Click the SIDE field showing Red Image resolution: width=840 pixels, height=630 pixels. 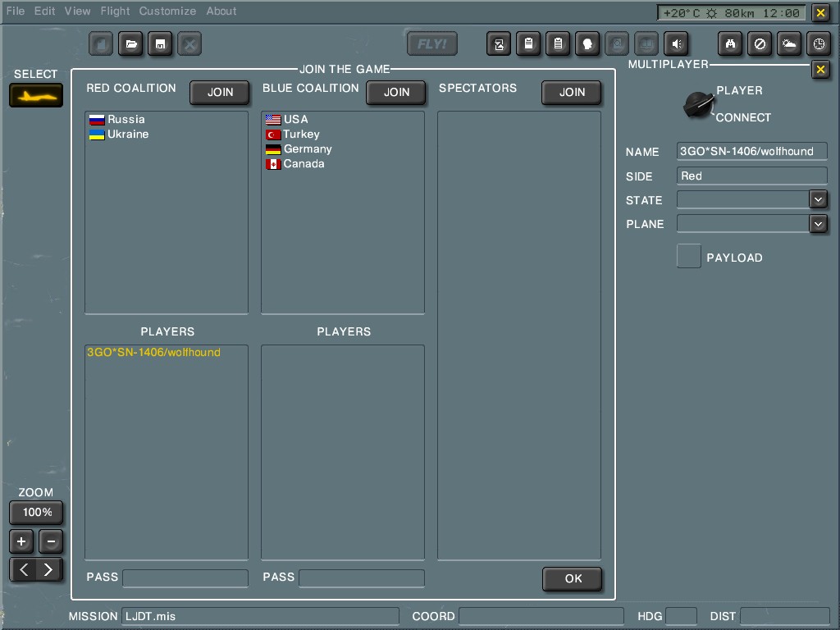click(x=752, y=176)
